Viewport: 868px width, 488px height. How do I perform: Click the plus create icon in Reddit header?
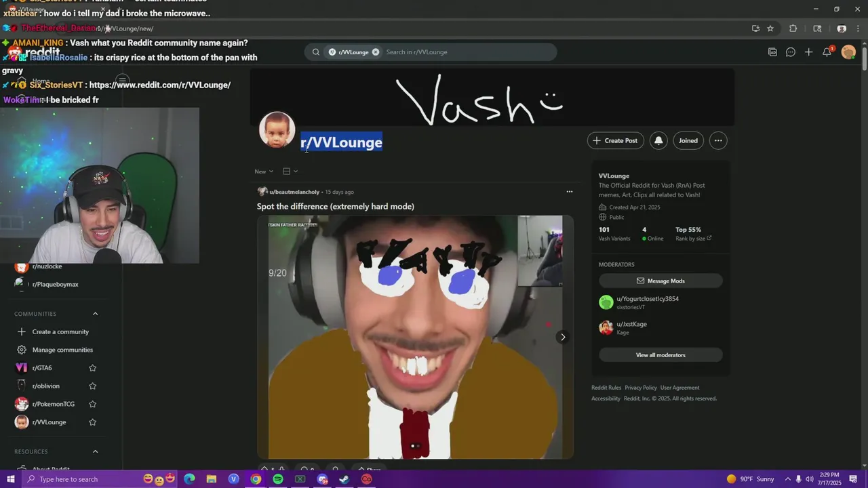coord(808,52)
